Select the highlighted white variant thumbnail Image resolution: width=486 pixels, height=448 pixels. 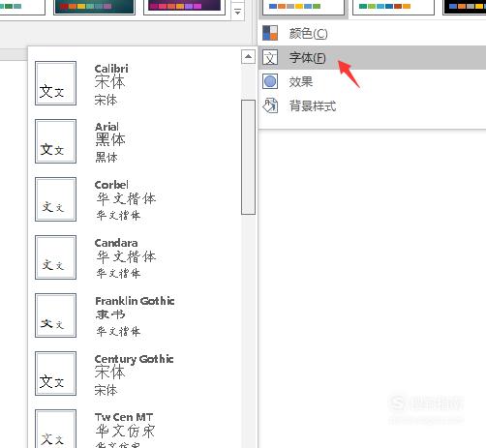303,8
